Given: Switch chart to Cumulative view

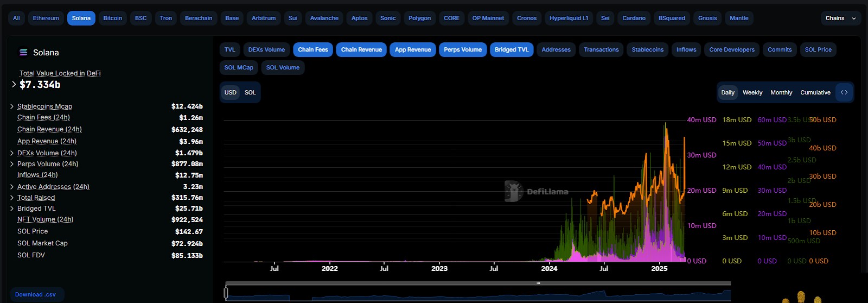Looking at the screenshot, I should (815, 92).
